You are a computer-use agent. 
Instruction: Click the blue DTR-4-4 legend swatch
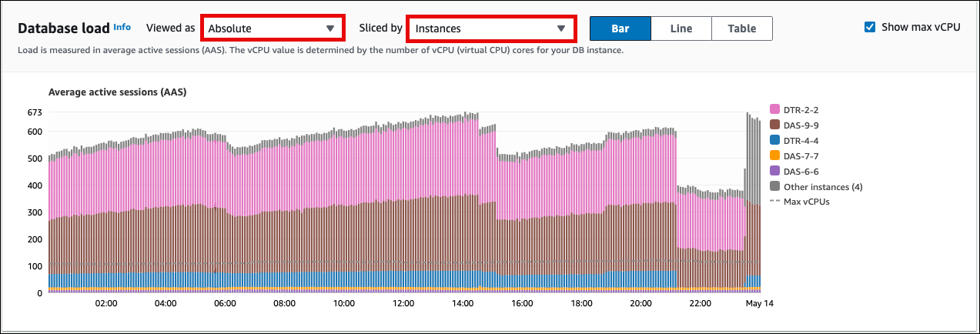click(x=775, y=140)
